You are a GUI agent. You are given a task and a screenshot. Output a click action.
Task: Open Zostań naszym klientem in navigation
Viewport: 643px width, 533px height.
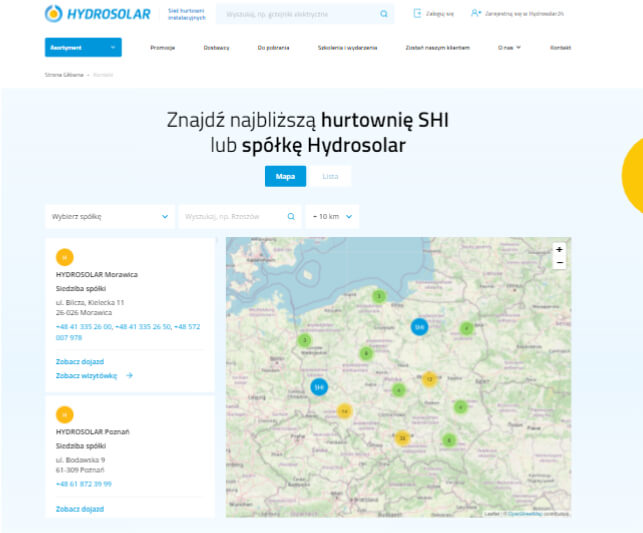(x=438, y=48)
